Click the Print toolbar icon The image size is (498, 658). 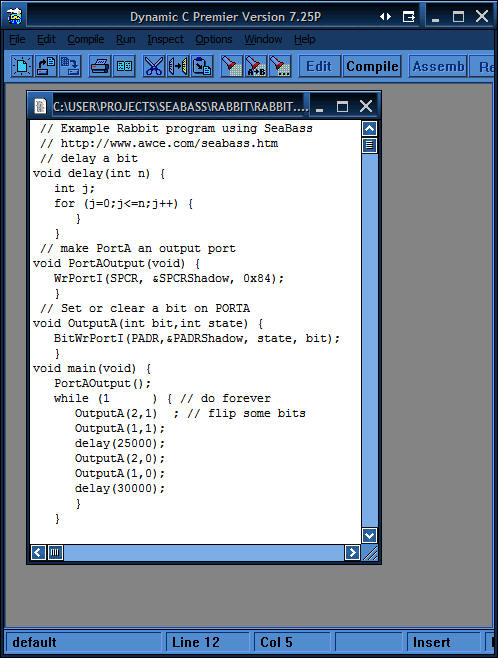point(100,66)
